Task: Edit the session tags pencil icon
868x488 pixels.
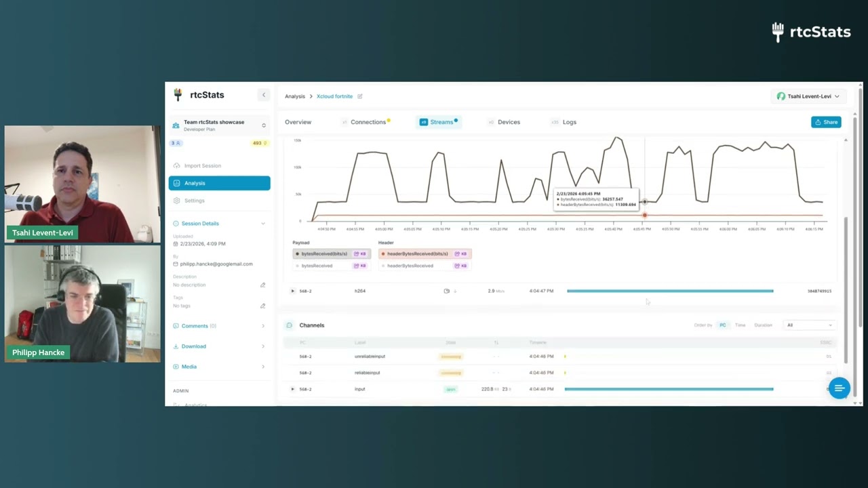Action: (x=263, y=306)
